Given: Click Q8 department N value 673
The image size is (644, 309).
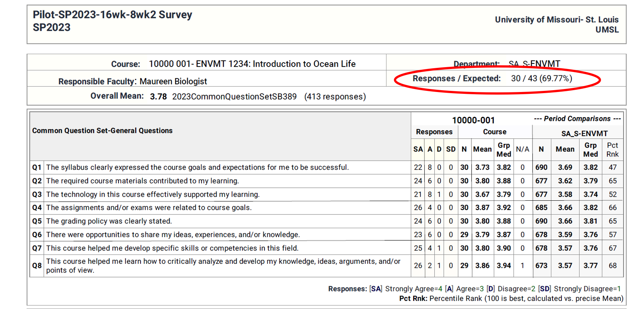Looking at the screenshot, I should click(541, 266).
